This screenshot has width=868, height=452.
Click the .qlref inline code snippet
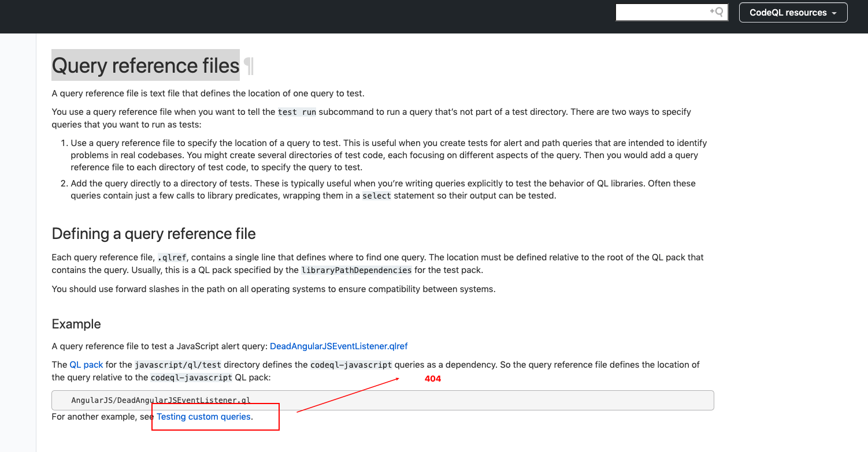tap(172, 257)
